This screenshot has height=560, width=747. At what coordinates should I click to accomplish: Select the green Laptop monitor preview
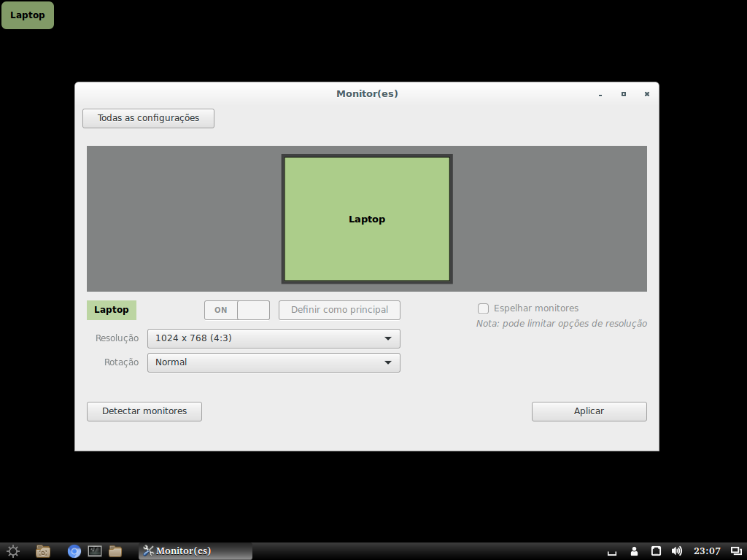click(367, 219)
